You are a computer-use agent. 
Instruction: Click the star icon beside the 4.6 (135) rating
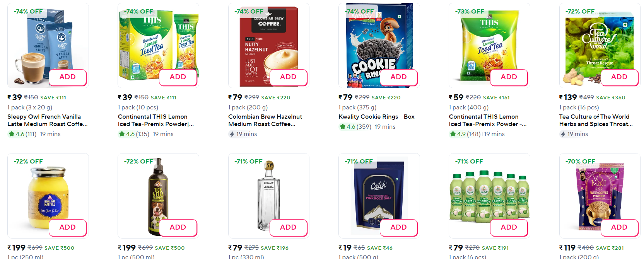(x=122, y=134)
